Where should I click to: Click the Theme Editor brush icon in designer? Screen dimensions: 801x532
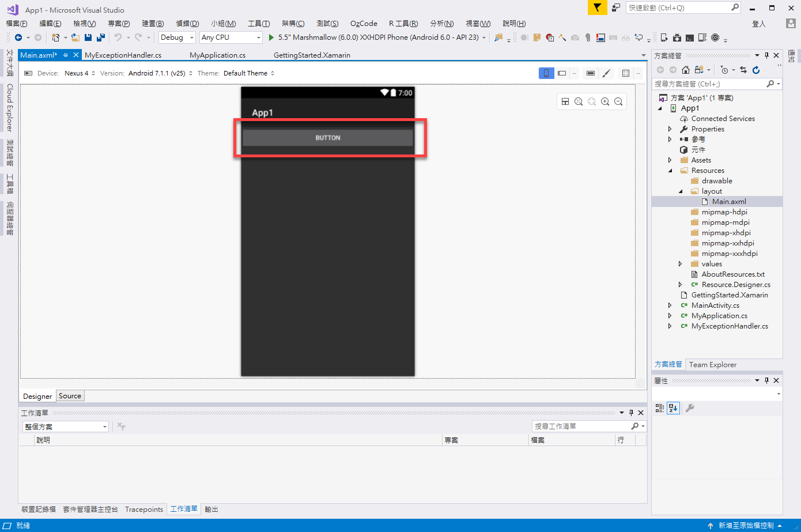606,73
